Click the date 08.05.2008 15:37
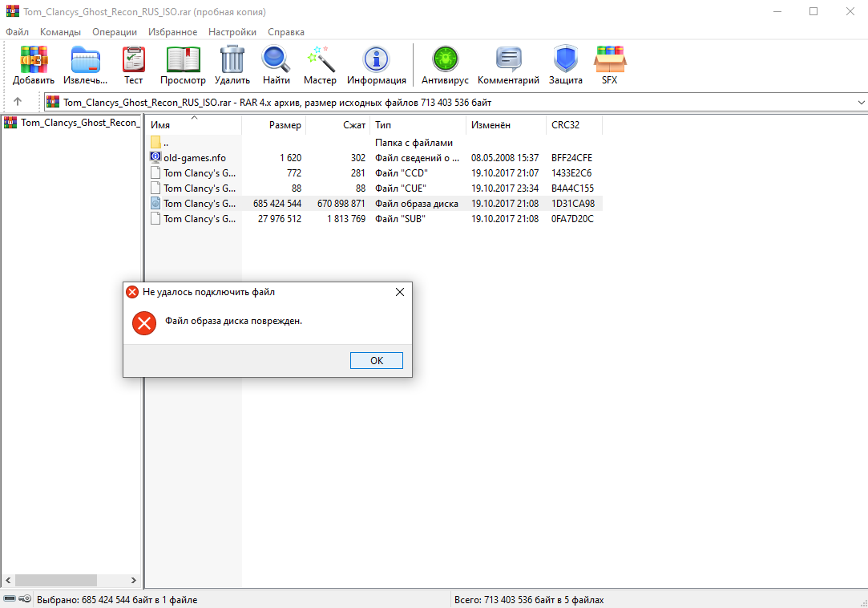Viewport: 868px width, 608px height. click(x=505, y=158)
